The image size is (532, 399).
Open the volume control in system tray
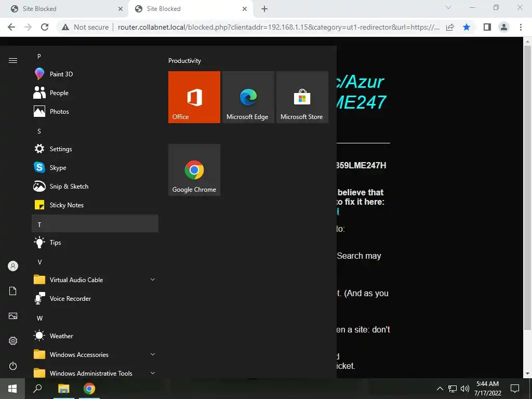point(465,389)
